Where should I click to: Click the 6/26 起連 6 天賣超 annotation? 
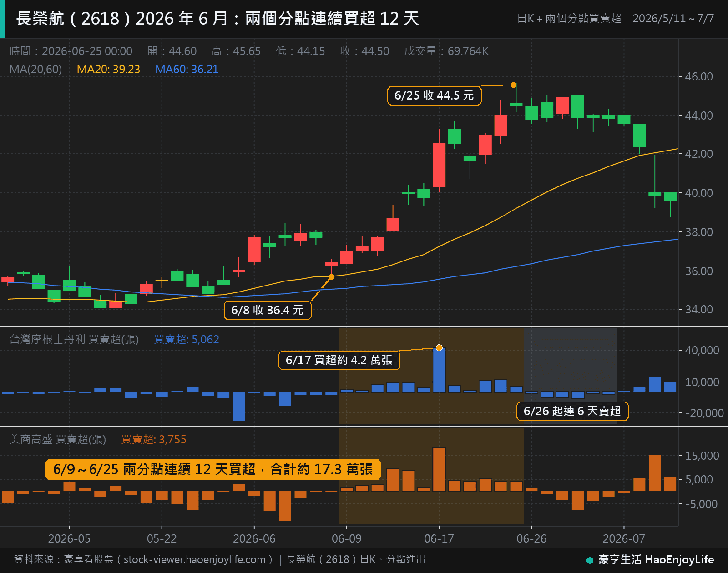pyautogui.click(x=572, y=411)
